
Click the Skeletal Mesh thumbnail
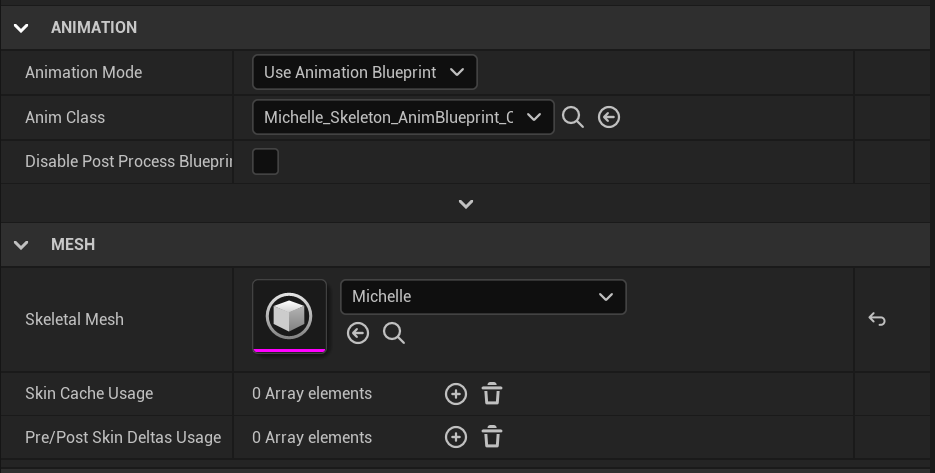click(289, 316)
